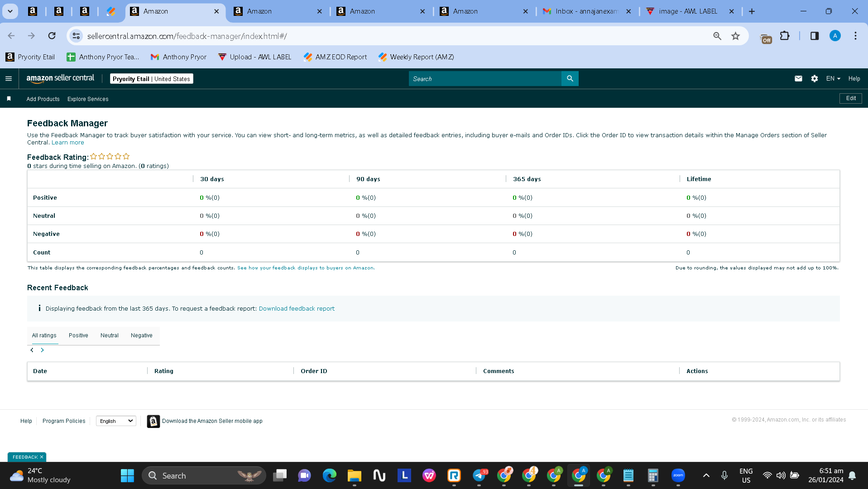This screenshot has width=868, height=489.
Task: Click into the Seller Central Search field
Action: (485, 79)
